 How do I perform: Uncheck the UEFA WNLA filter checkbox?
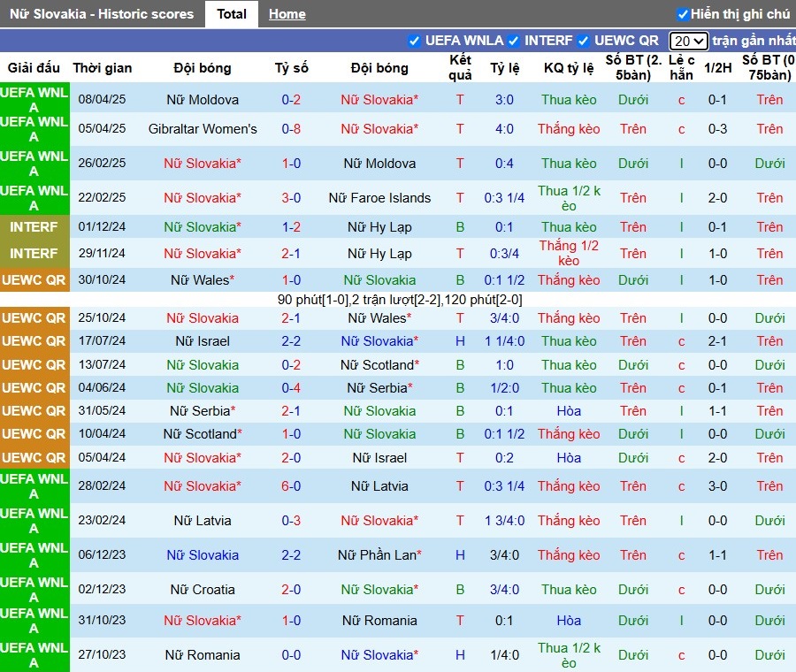click(414, 41)
